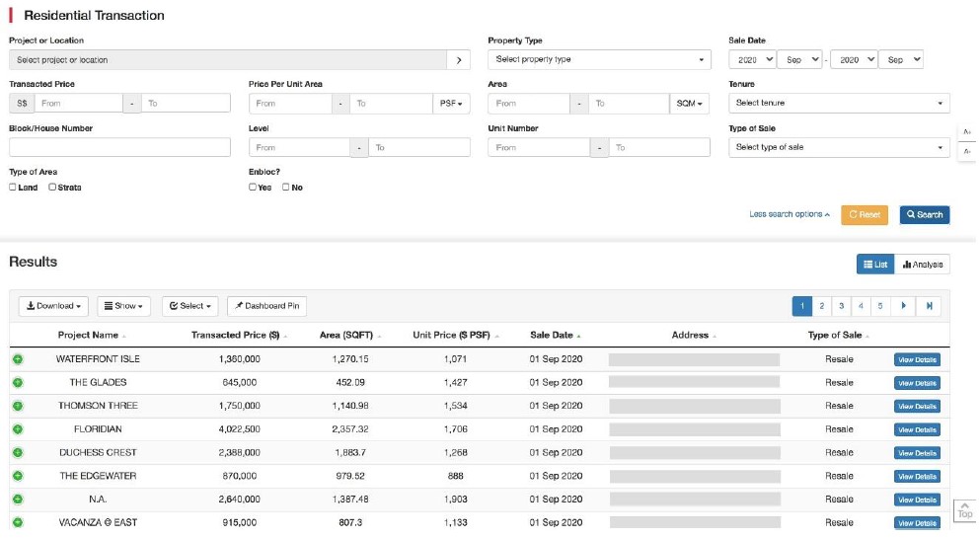
Task: Sort by Type of Sale column
Action: tap(838, 336)
